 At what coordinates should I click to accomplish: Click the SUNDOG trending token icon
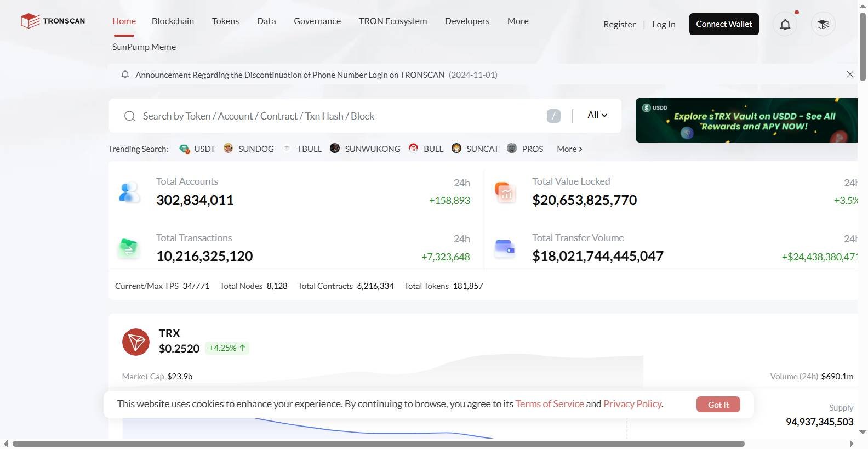(x=229, y=148)
